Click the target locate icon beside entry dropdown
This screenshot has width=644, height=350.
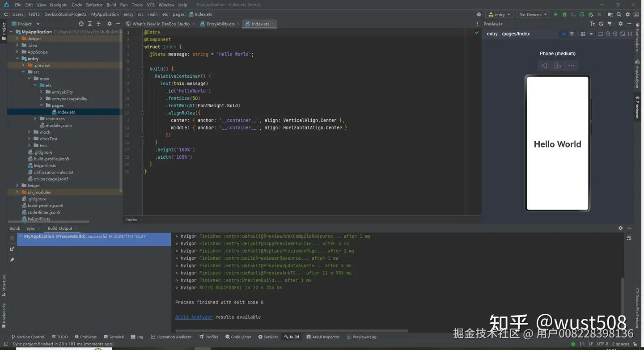click(479, 14)
